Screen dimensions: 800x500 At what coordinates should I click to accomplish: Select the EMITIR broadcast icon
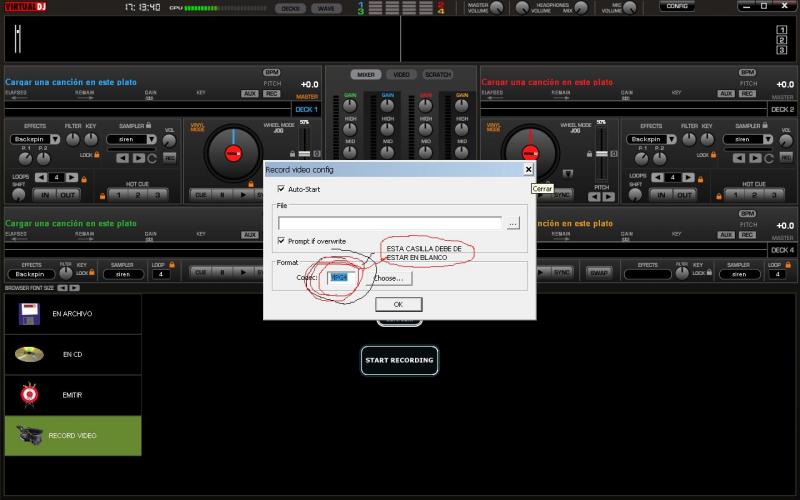[29, 394]
